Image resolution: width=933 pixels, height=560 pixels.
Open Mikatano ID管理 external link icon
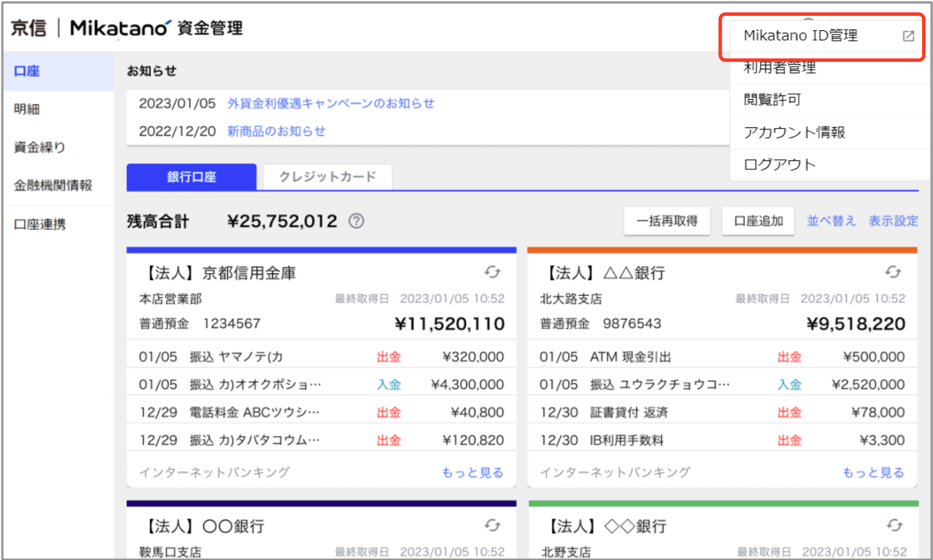(x=908, y=36)
